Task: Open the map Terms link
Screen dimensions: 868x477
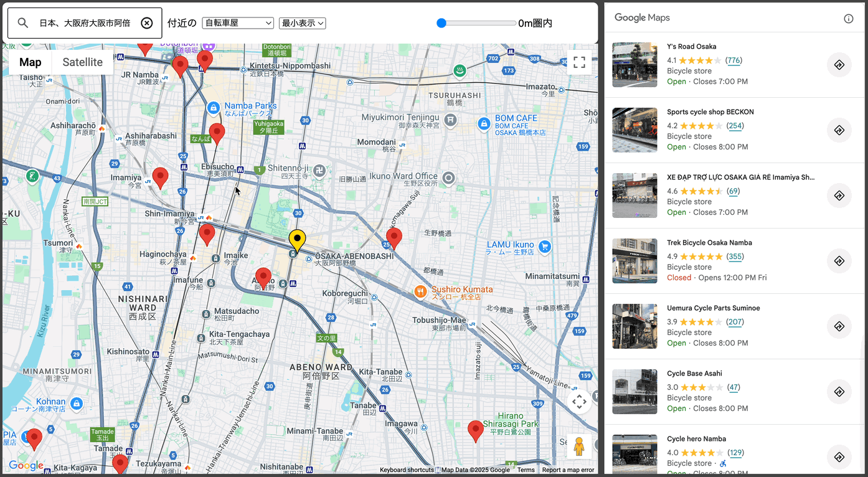Action: tap(526, 470)
